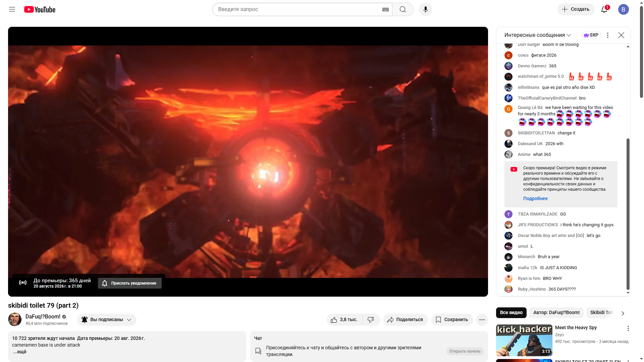644x362 pixels.
Task: Open the hamburger guide menu
Action: click(12, 9)
